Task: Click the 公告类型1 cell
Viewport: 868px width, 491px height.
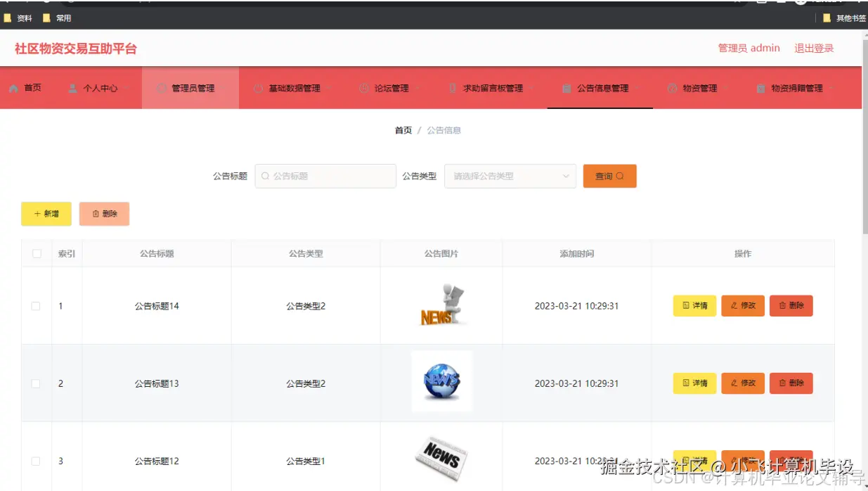Action: (306, 461)
